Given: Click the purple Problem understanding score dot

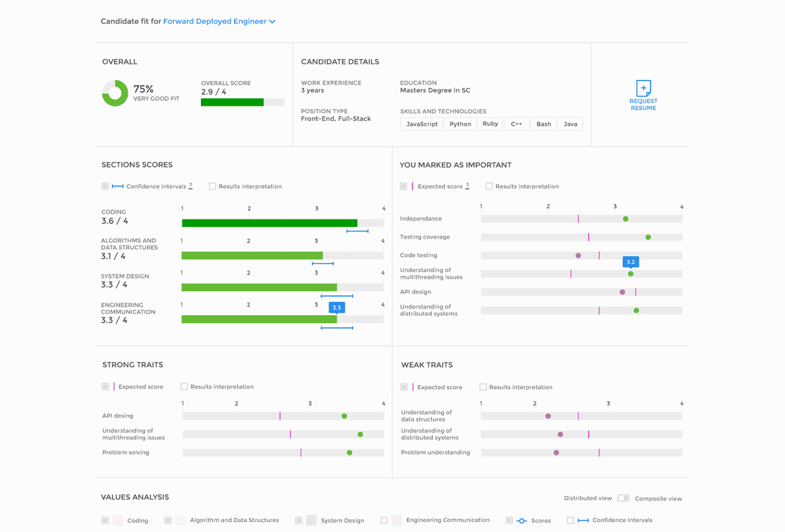Looking at the screenshot, I should 556,452.
